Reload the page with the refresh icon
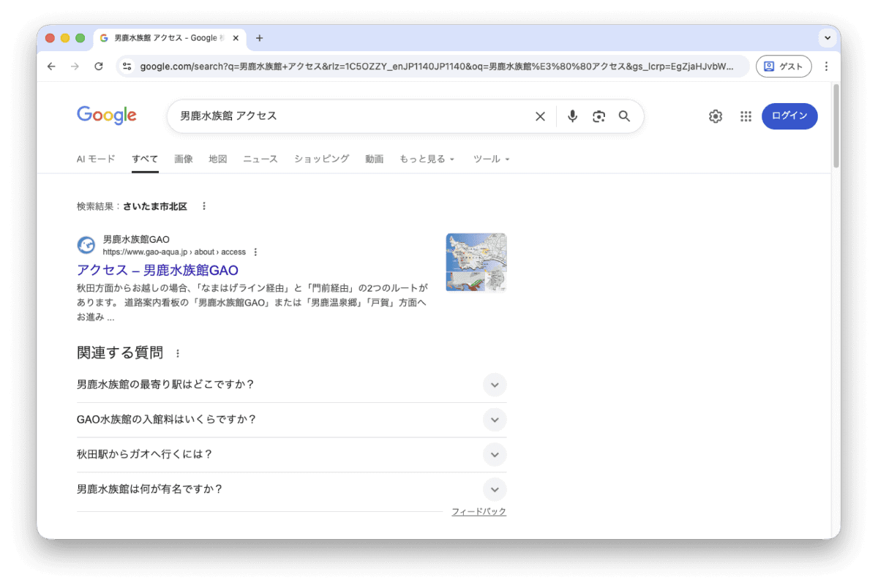This screenshot has height=588, width=878. click(x=99, y=67)
